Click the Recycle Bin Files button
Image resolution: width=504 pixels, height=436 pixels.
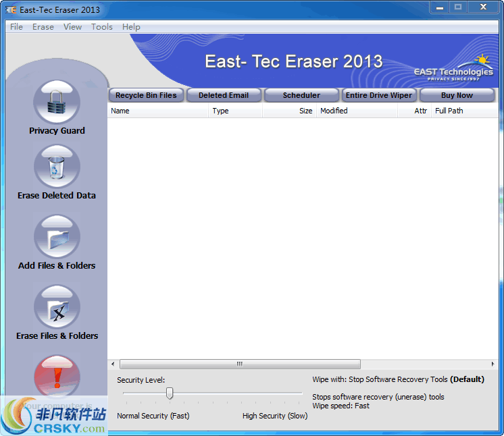146,95
